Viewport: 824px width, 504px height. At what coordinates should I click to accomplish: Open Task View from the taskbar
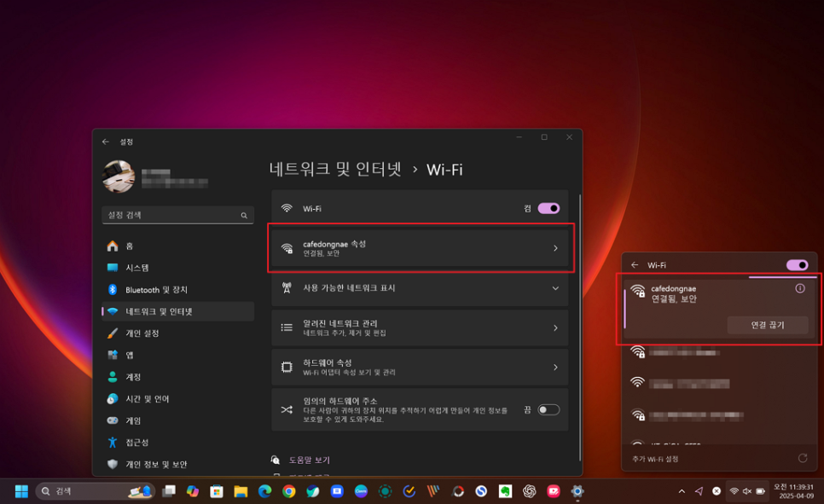click(x=169, y=491)
